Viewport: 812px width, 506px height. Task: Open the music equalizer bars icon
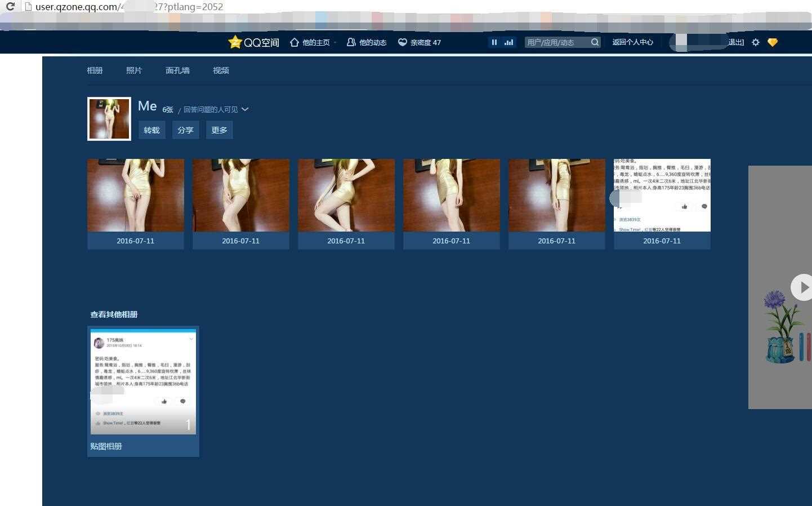(x=509, y=42)
